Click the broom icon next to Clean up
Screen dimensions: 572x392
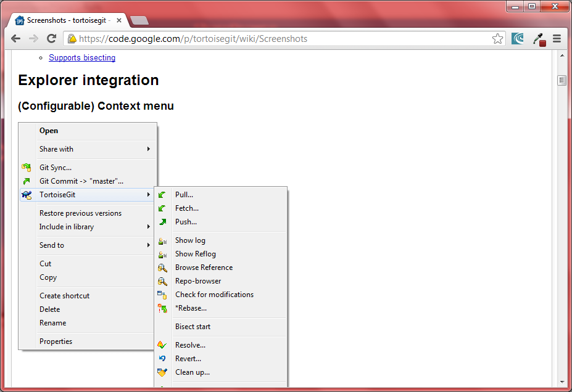tap(162, 372)
